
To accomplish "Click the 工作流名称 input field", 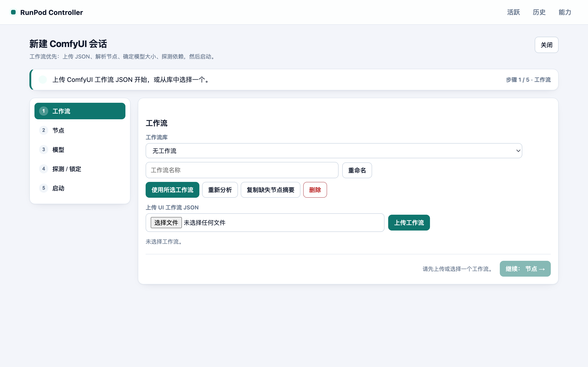I will pos(242,170).
